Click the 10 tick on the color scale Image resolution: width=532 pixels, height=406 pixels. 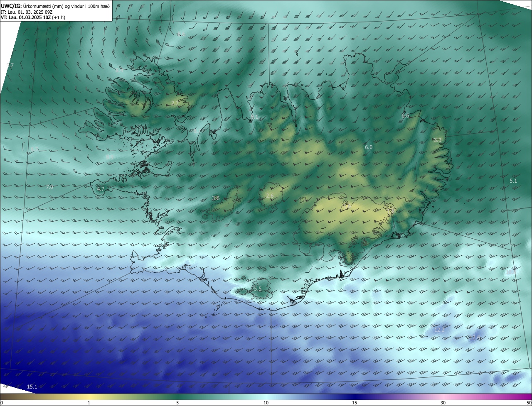tap(266, 403)
